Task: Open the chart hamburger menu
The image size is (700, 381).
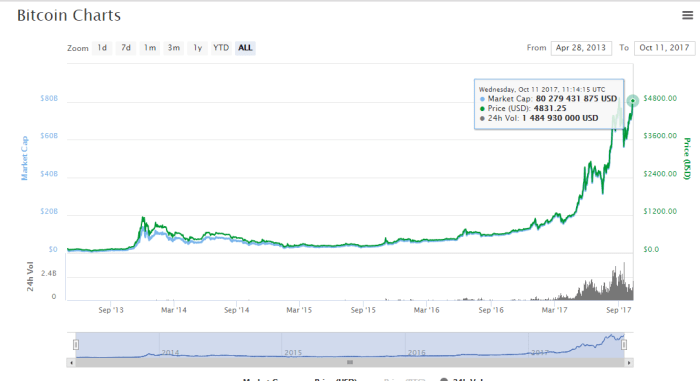Action: [688, 15]
